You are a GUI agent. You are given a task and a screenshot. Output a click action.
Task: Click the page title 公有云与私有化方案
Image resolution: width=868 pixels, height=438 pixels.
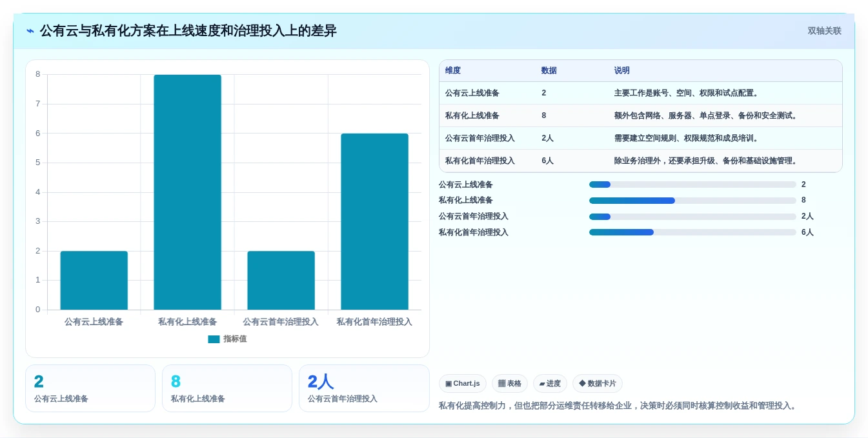(x=188, y=31)
